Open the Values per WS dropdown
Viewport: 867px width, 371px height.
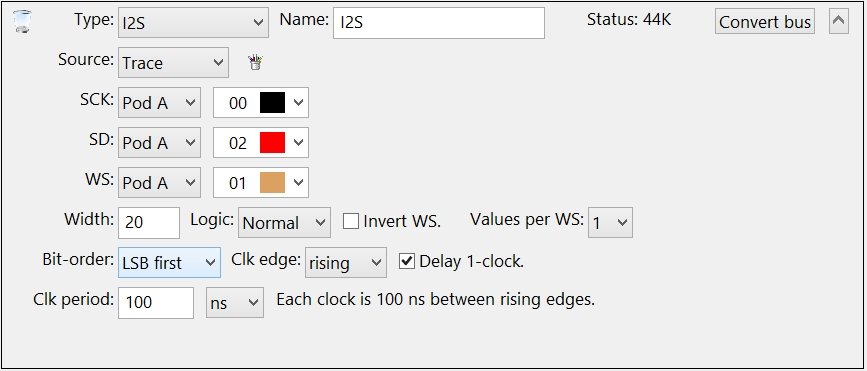[x=610, y=222]
